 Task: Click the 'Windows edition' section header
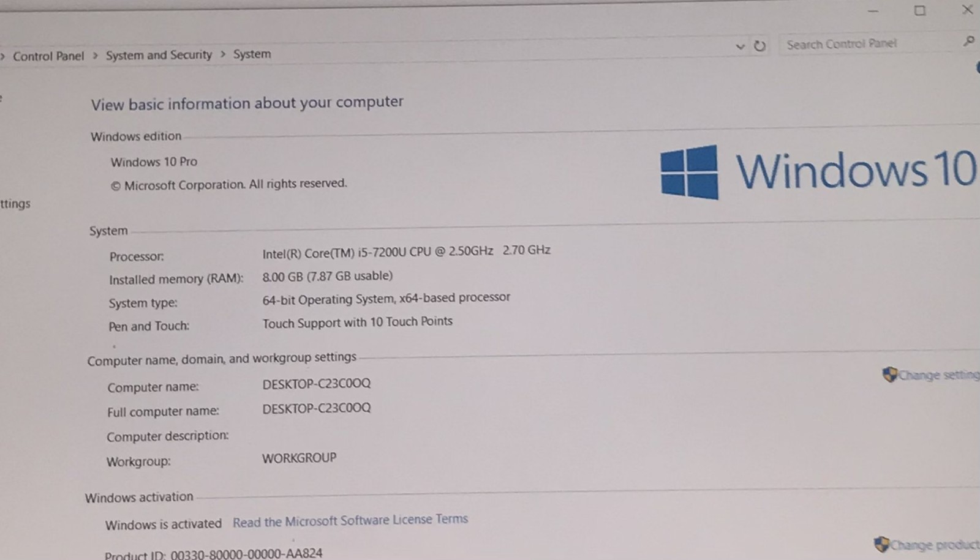[136, 136]
